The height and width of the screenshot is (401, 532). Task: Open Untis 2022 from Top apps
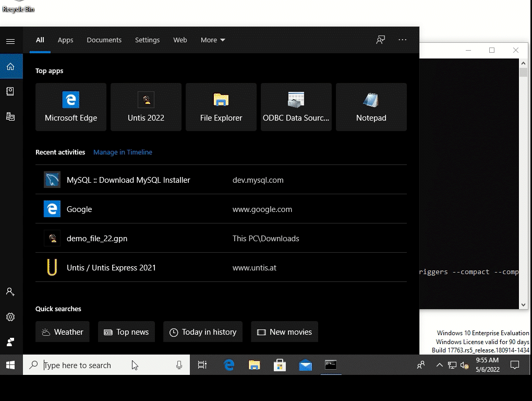146,107
